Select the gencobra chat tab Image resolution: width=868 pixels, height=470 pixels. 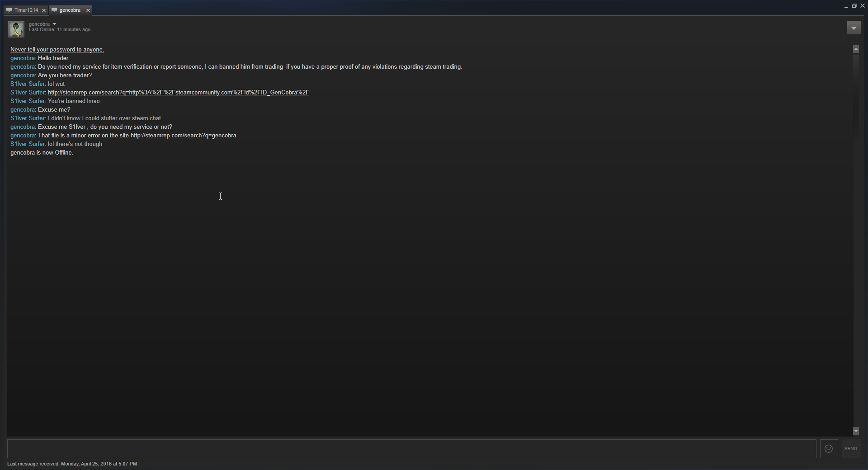coord(70,10)
